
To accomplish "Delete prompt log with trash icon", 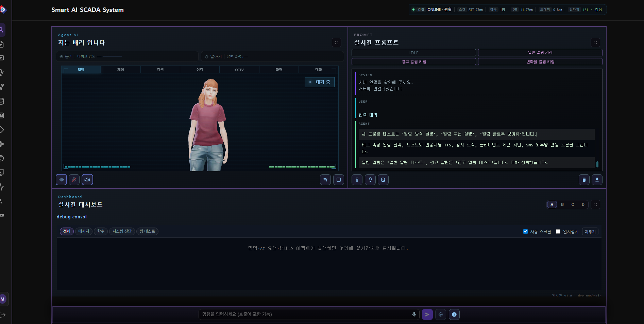I will (584, 180).
